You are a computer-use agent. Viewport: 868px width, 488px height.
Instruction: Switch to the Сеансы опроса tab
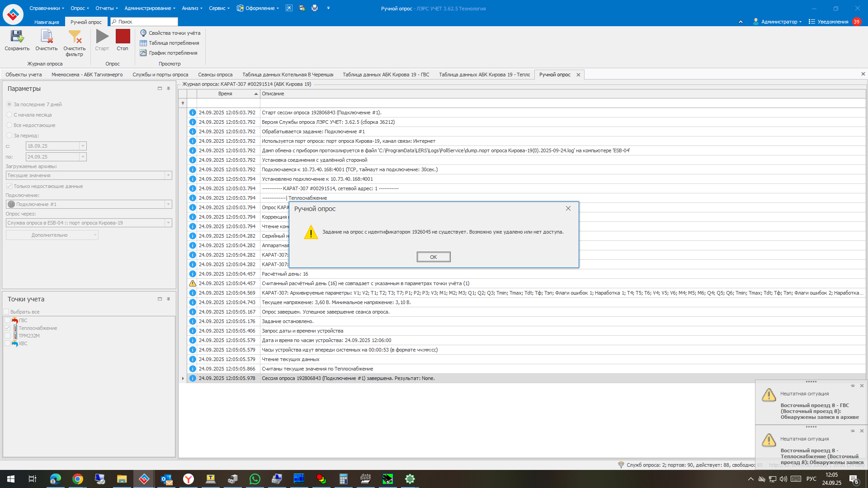click(x=215, y=75)
